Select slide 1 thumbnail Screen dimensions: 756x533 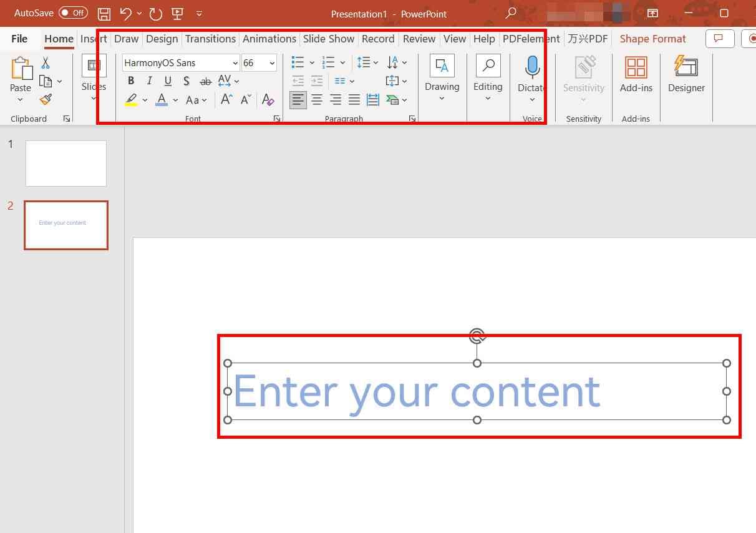coord(66,164)
